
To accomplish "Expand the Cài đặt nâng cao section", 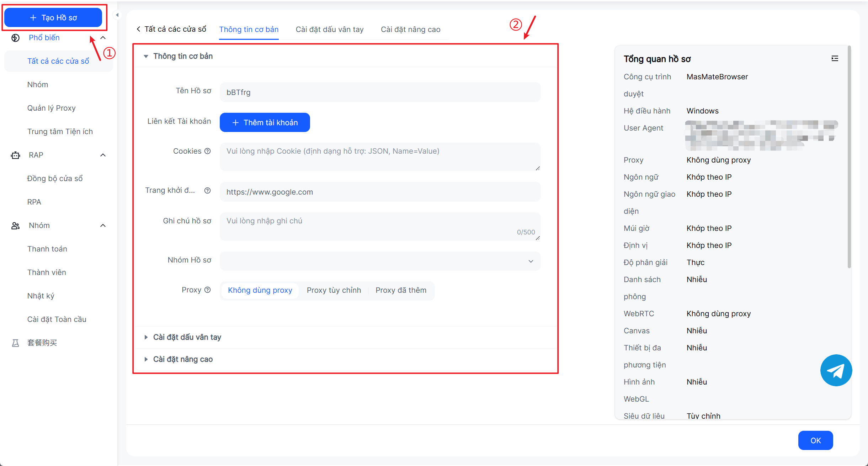I will click(182, 359).
